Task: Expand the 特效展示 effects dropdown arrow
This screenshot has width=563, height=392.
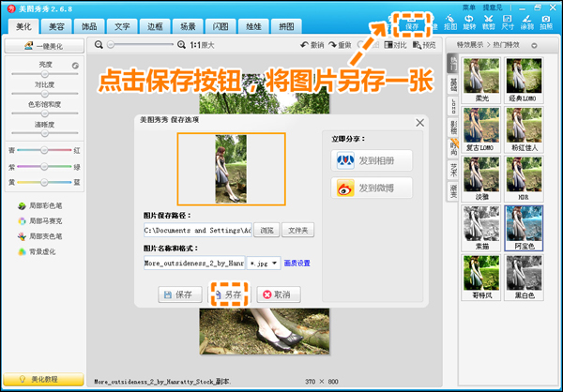Action: tap(535, 44)
